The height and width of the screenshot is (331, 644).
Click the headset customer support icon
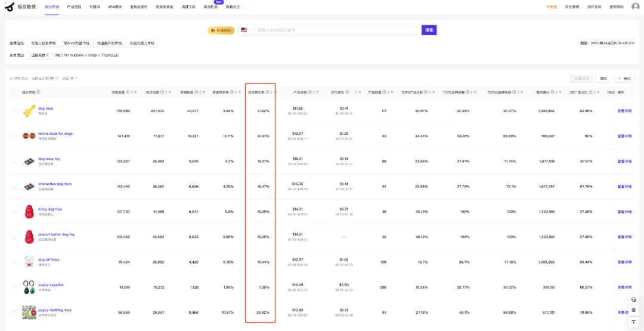pos(633,299)
